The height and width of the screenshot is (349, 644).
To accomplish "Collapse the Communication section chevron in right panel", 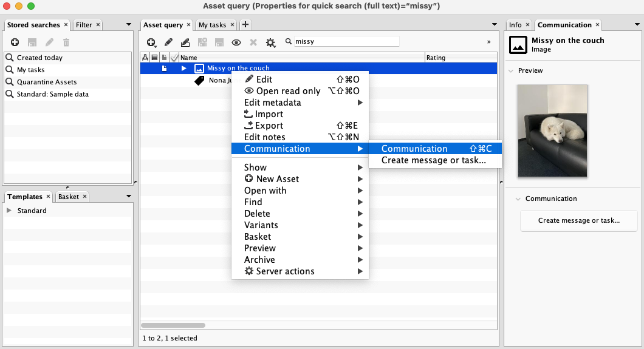I will pyautogui.click(x=518, y=198).
